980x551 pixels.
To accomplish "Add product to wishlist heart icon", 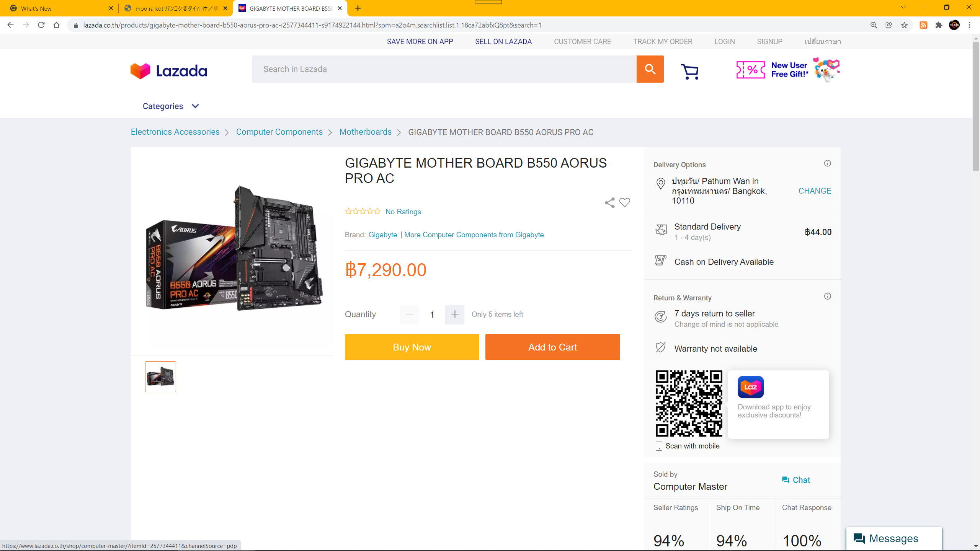I will coord(625,202).
